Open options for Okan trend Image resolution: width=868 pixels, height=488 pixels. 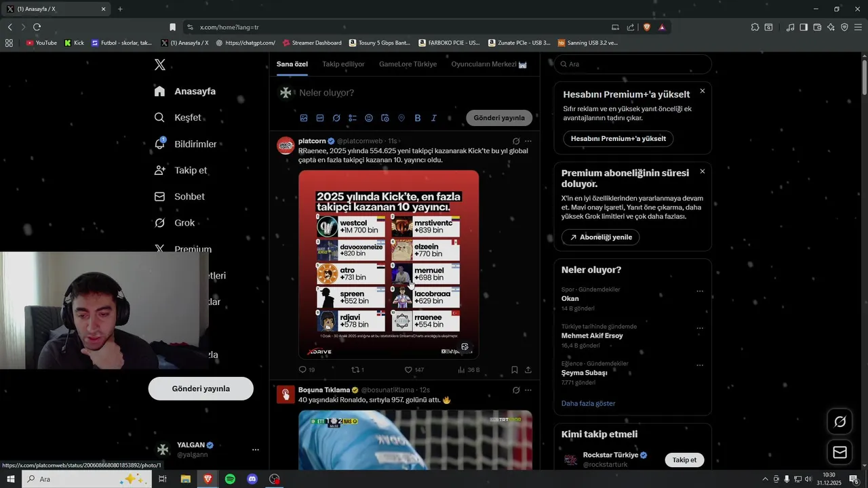700,291
